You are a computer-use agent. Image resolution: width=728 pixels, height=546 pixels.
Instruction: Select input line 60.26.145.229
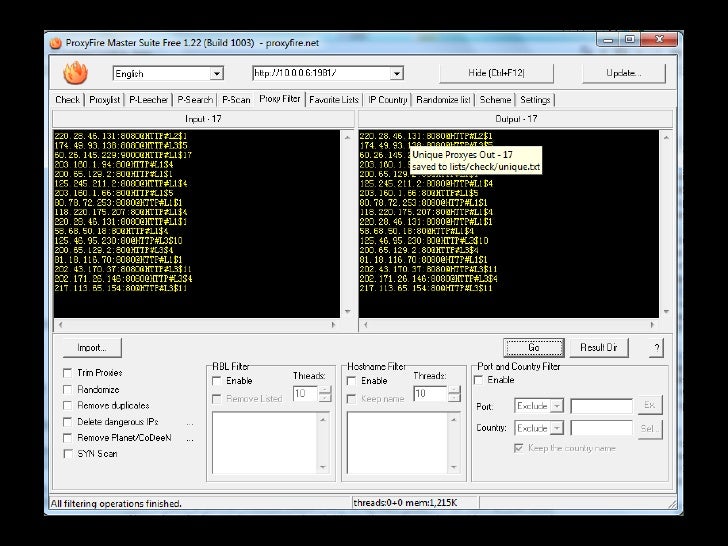coord(123,155)
